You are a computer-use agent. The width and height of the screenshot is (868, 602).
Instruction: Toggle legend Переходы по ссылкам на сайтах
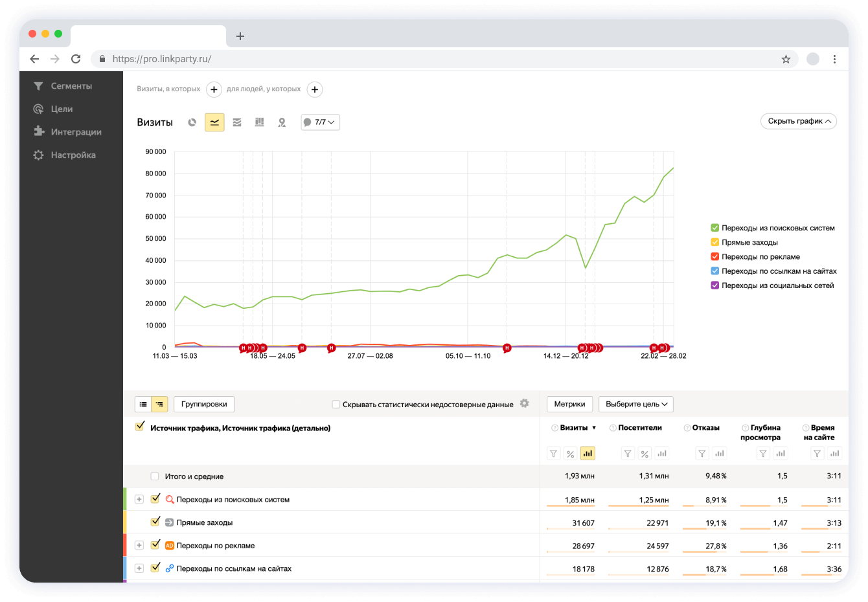point(715,271)
